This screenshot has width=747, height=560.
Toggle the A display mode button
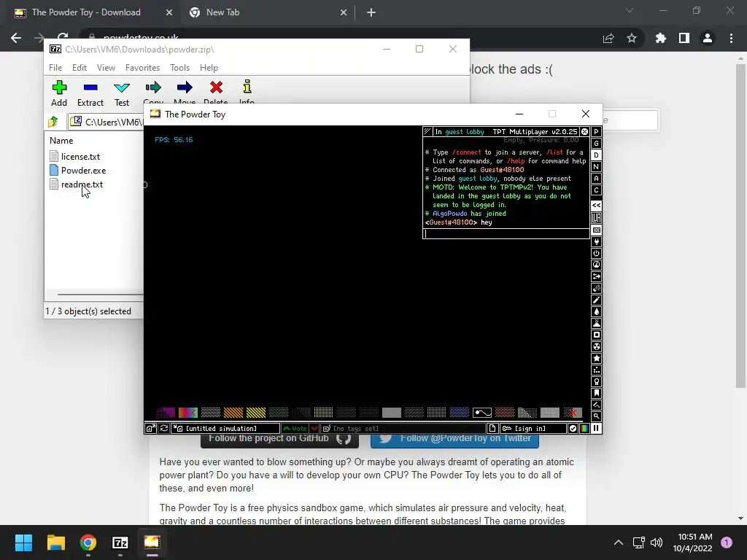[596, 179]
